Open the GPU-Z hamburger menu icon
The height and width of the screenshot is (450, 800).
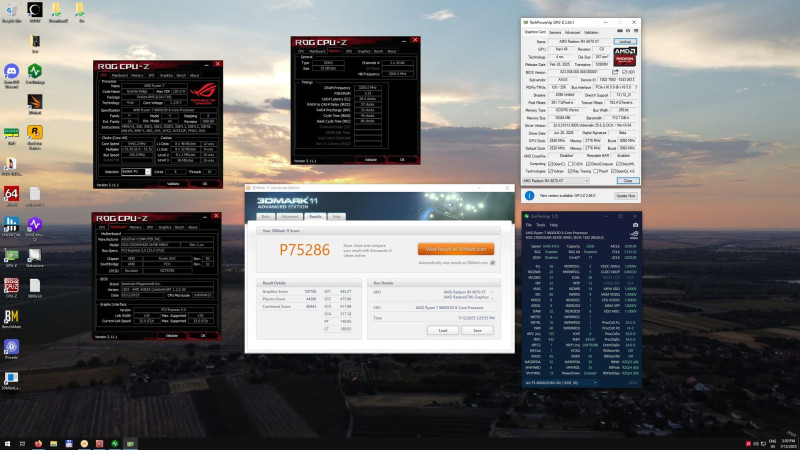[x=636, y=31]
